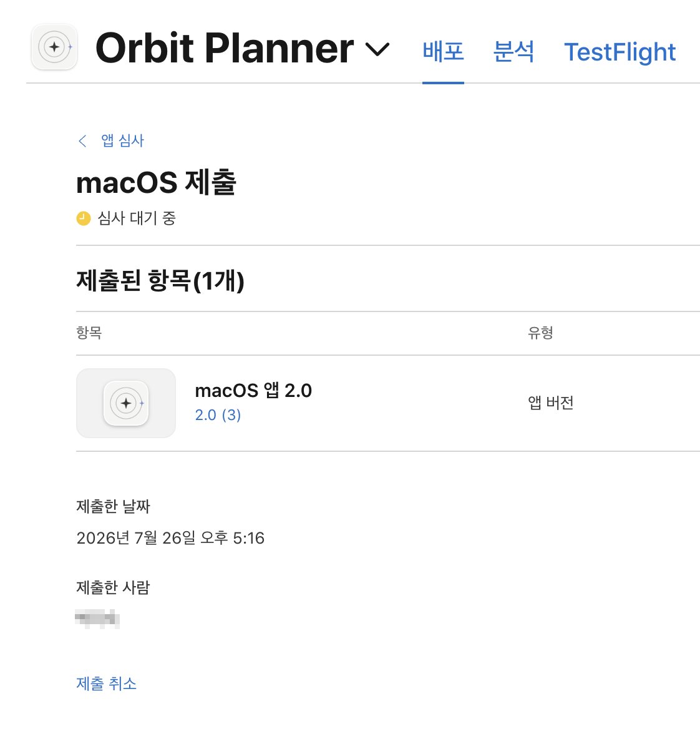Select the 심사 대기 중 status text

point(137,218)
